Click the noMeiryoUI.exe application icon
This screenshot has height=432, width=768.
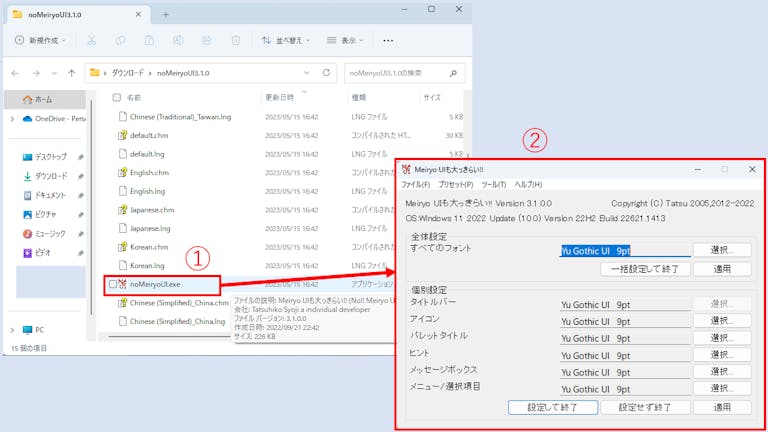tap(122, 284)
